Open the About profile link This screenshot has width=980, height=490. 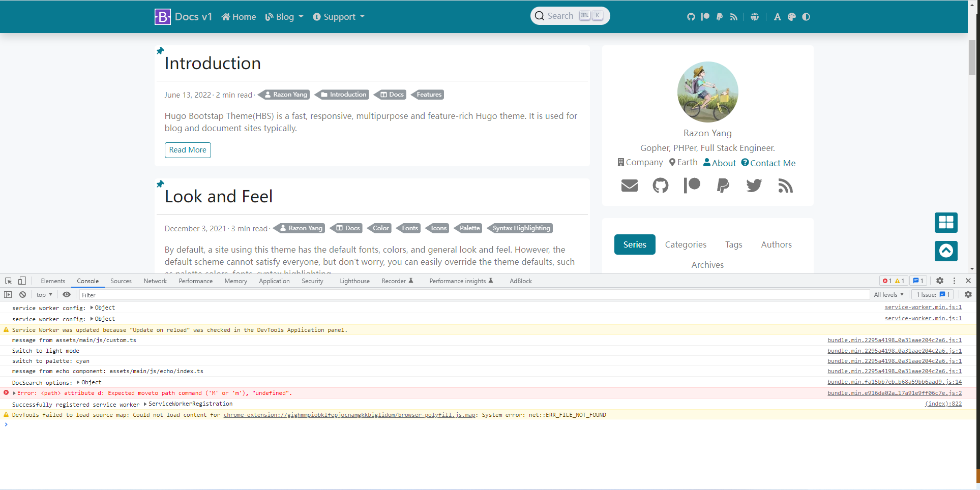[719, 163]
